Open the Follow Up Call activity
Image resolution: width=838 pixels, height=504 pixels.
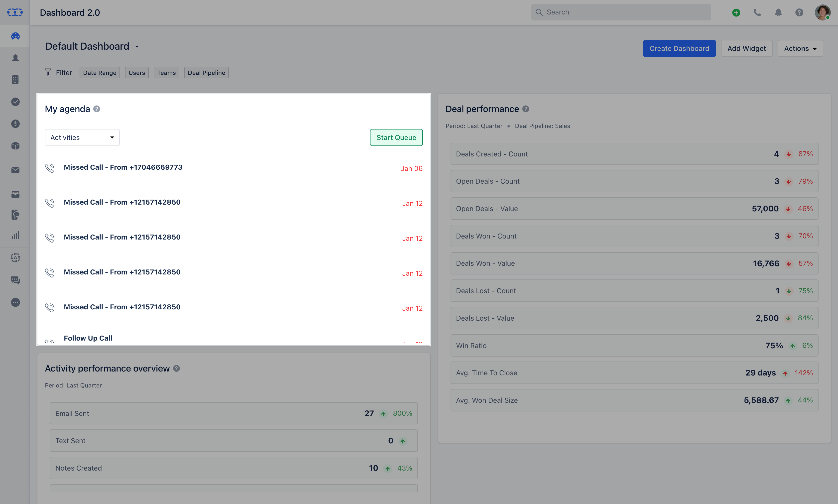[88, 338]
